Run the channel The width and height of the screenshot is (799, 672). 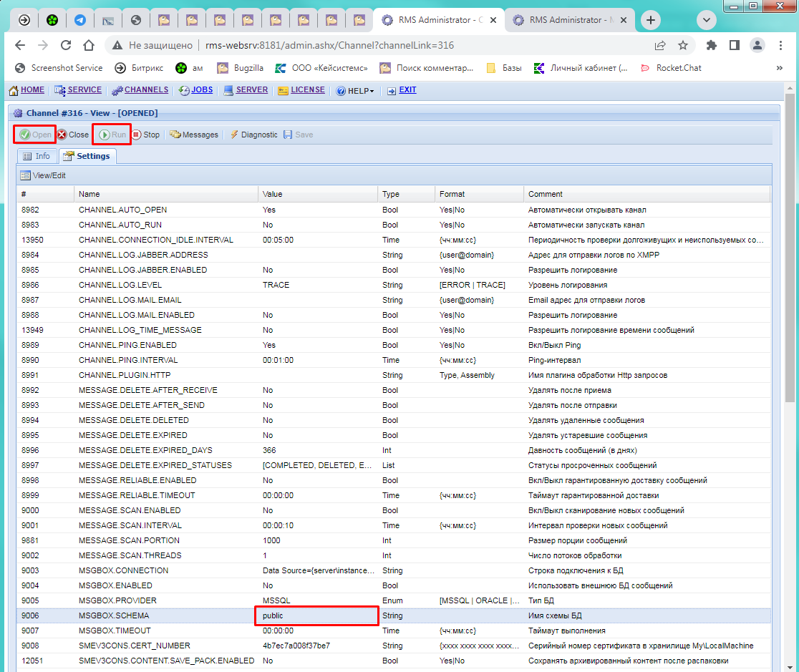pyautogui.click(x=112, y=135)
